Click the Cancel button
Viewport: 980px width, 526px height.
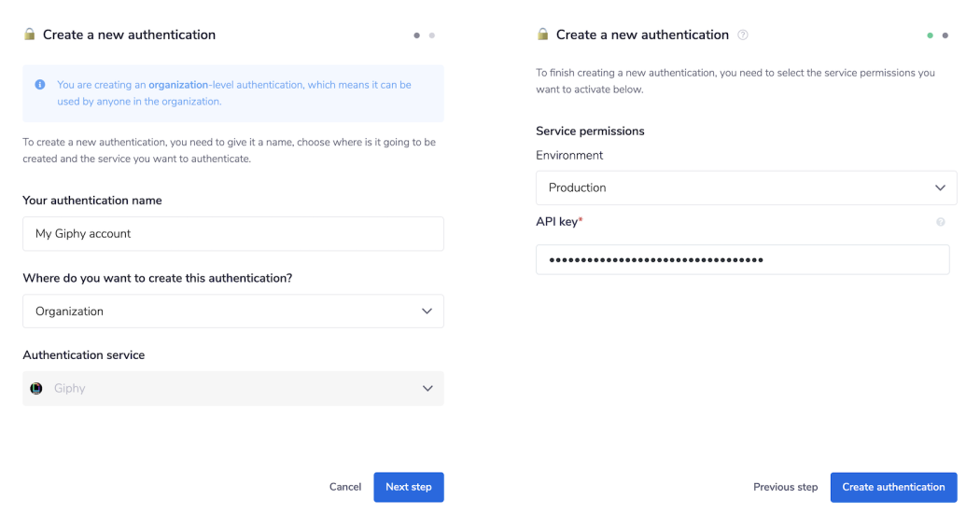pyautogui.click(x=345, y=487)
